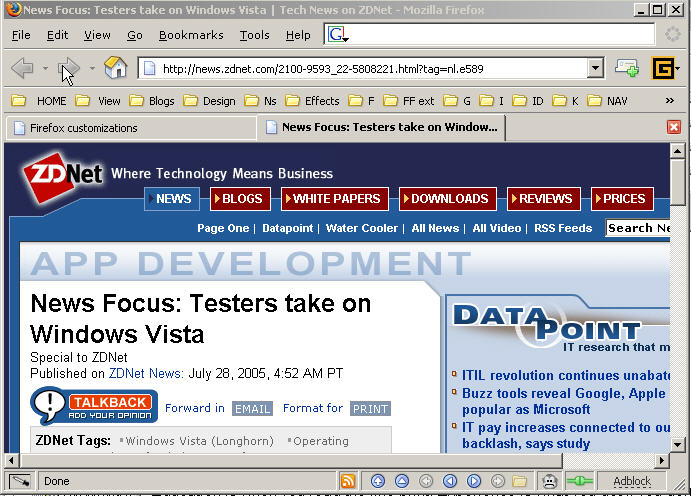Click the Page One link
Image resolution: width=691 pixels, height=496 pixels.
pos(223,228)
